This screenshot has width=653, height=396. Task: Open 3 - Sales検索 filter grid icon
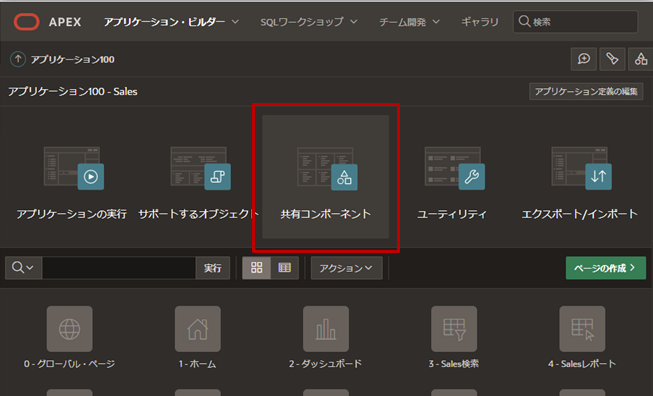[454, 329]
